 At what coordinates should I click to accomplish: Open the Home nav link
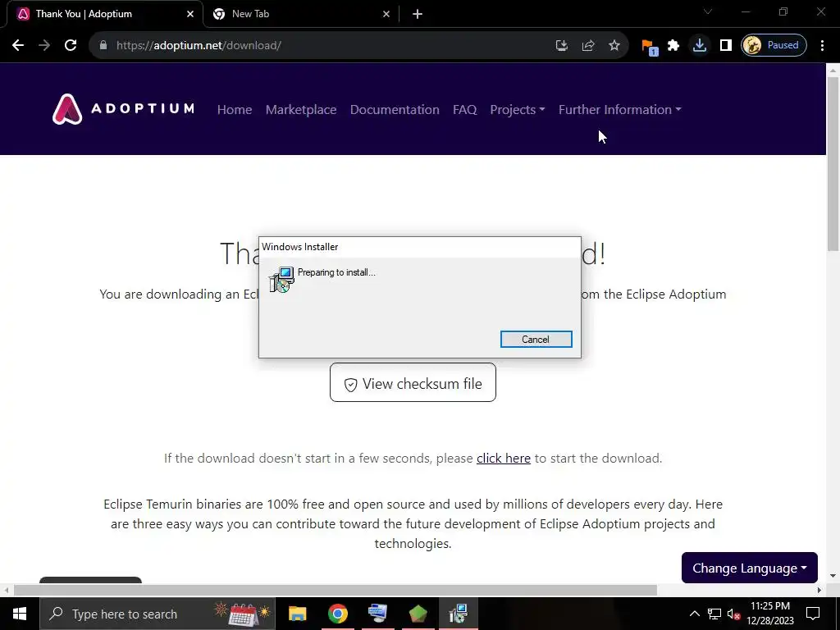(235, 109)
